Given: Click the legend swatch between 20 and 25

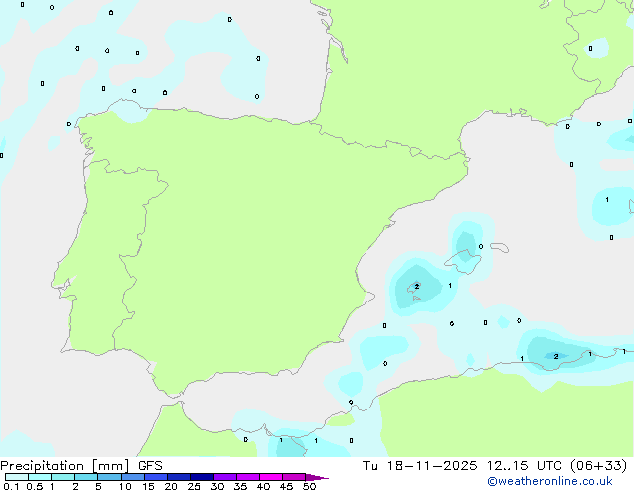Looking at the screenshot, I should (x=179, y=477).
